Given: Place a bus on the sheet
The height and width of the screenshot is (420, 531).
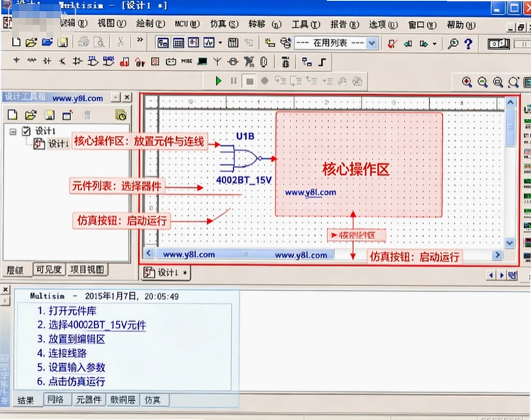Looking at the screenshot, I should (x=323, y=62).
